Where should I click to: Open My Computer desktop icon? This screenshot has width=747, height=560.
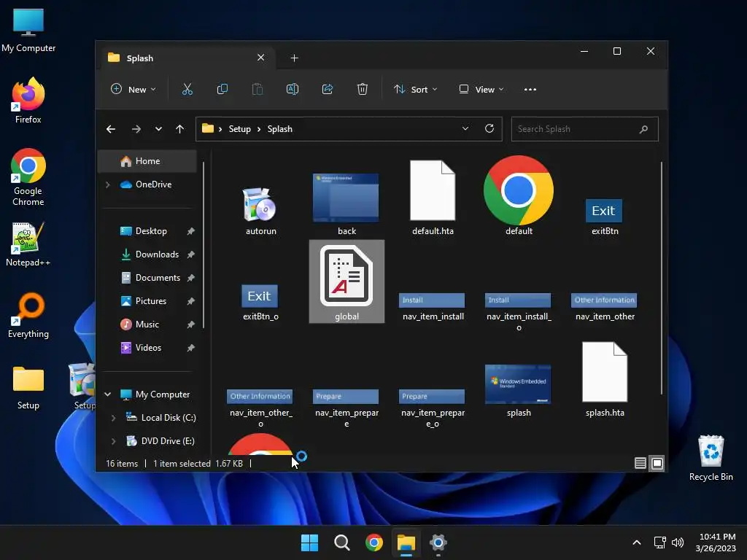pos(28,29)
